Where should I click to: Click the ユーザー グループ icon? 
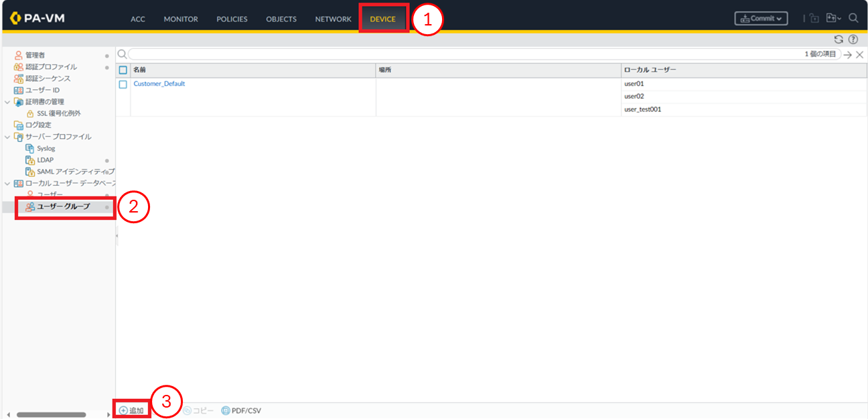click(x=30, y=206)
